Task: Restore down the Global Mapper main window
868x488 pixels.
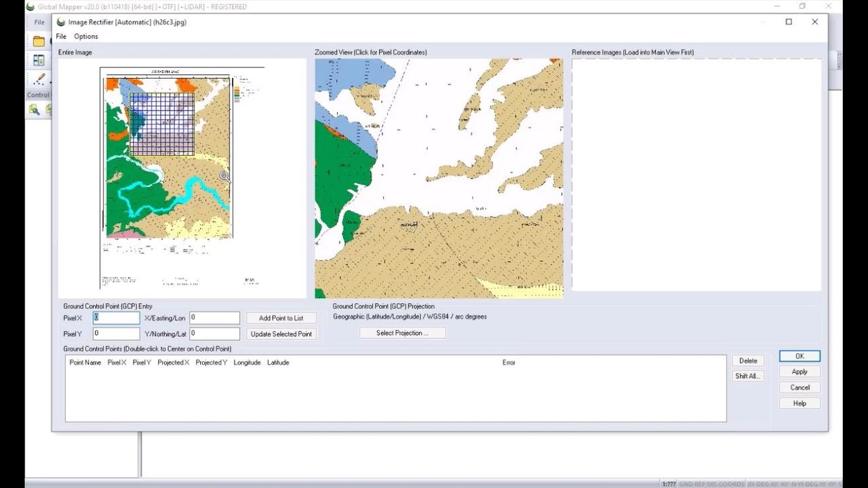Action: tap(802, 7)
